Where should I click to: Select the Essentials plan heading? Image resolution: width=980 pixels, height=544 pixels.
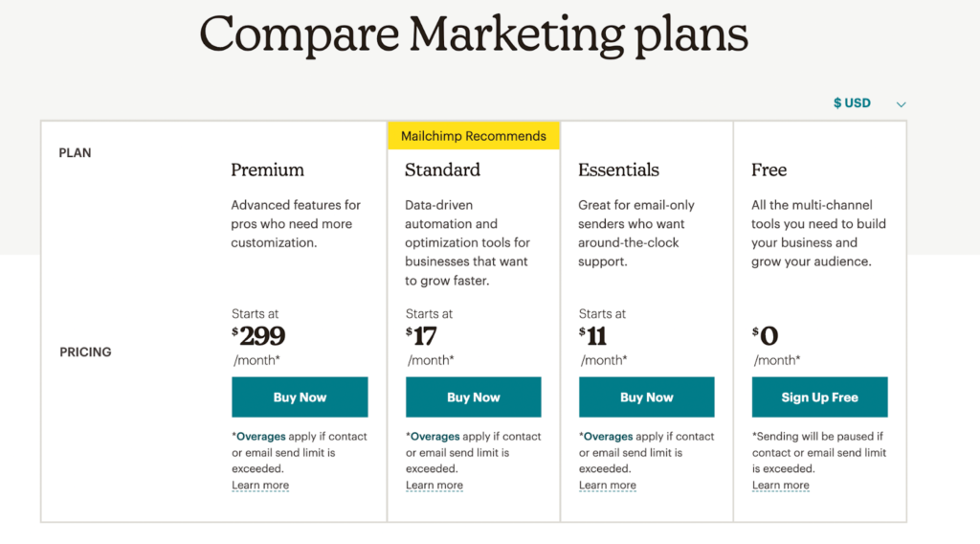point(618,170)
